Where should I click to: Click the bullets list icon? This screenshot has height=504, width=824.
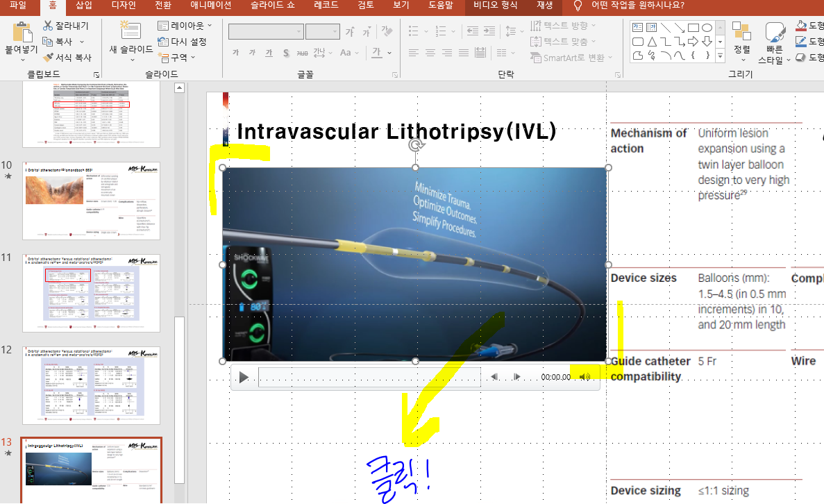point(414,31)
